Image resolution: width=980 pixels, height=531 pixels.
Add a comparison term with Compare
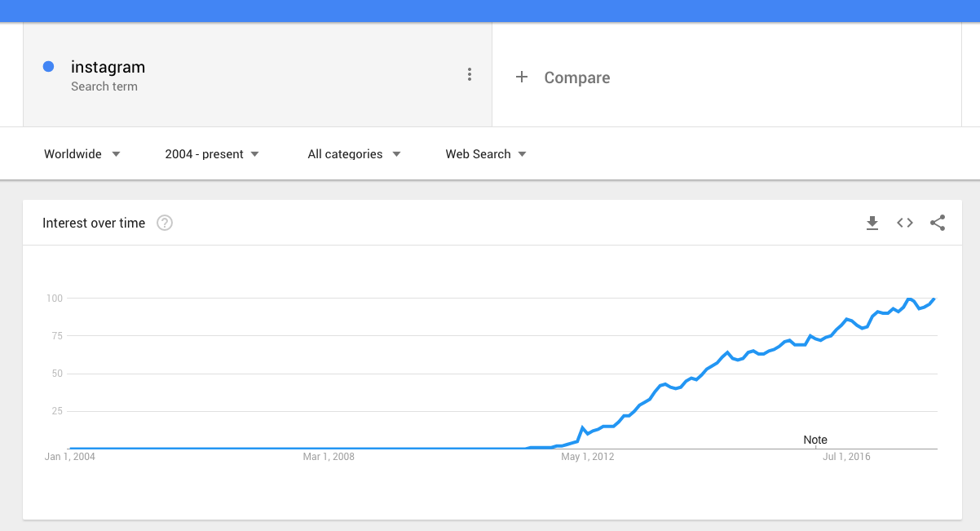click(576, 77)
